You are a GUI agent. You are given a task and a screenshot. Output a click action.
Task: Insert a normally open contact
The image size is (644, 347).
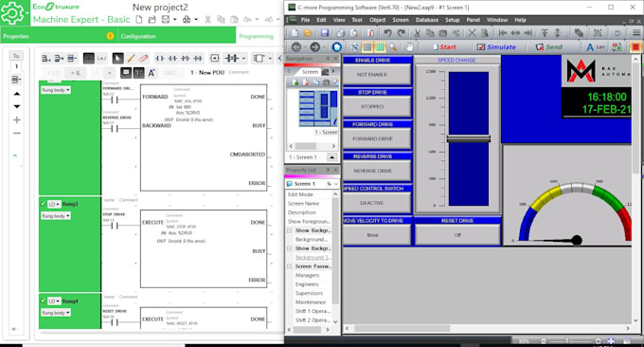click(x=160, y=59)
